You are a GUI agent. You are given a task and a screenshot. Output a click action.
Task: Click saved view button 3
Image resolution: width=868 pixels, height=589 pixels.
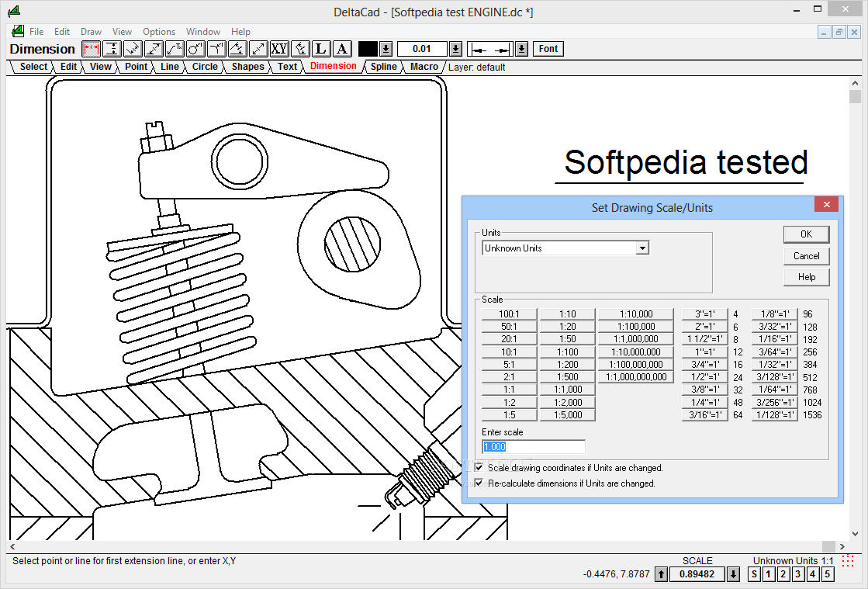[797, 574]
